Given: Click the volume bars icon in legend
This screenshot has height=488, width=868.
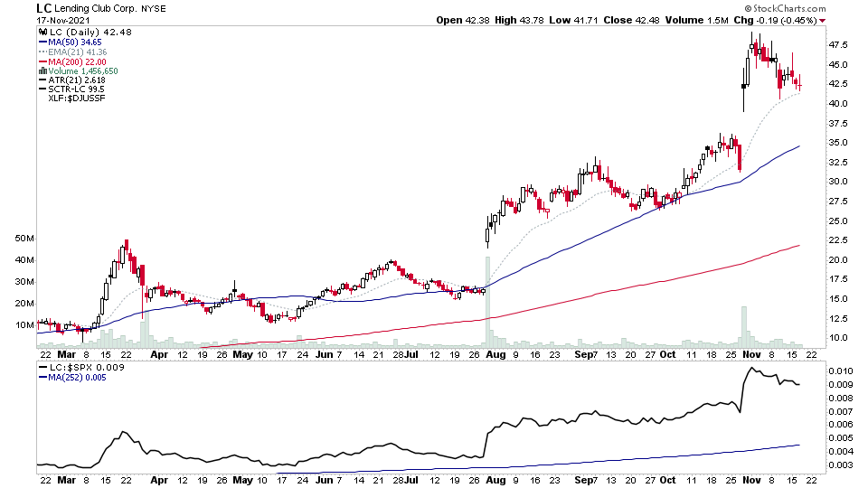Looking at the screenshot, I should pyautogui.click(x=42, y=70).
